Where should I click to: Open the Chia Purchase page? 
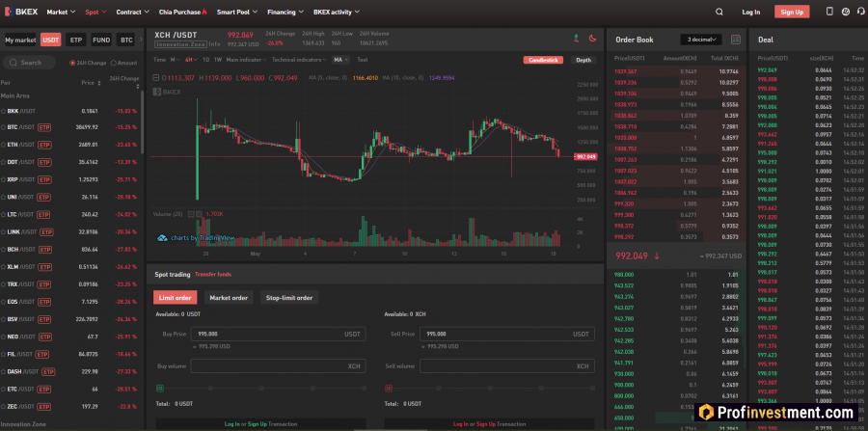(182, 12)
